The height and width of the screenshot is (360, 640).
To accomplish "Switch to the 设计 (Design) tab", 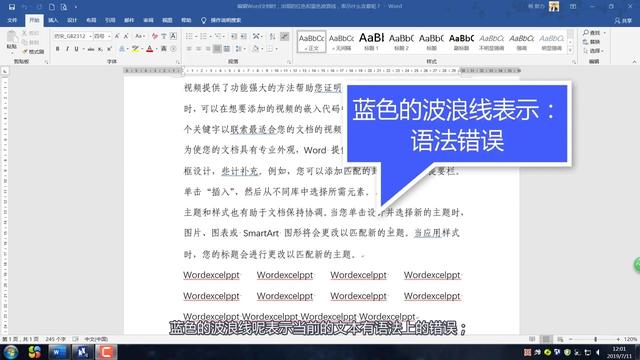I will 72,20.
